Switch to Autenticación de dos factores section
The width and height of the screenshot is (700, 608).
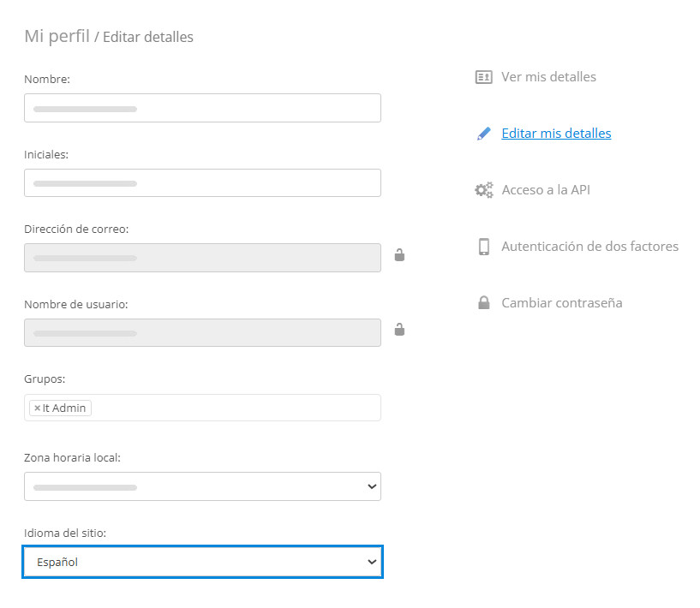pos(589,246)
